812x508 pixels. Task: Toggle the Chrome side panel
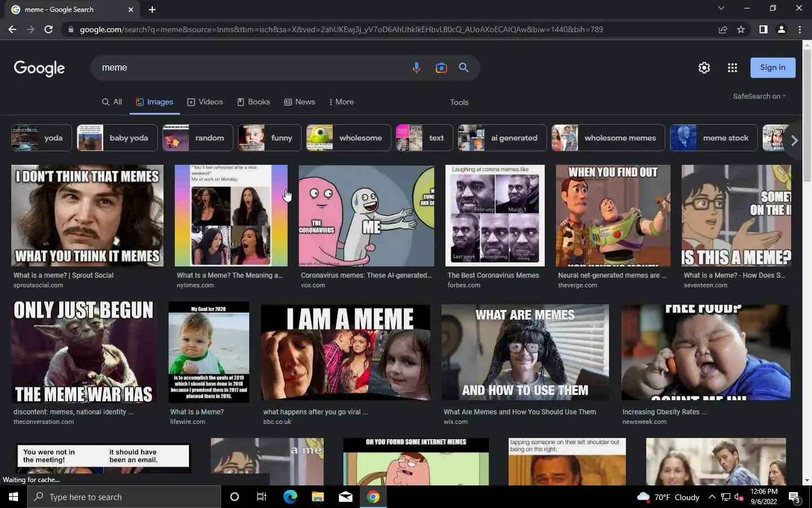(x=763, y=29)
